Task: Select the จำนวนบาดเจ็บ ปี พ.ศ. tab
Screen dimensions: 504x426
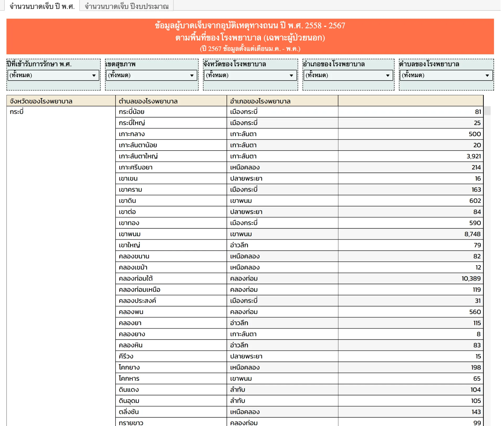Action: pos(42,6)
